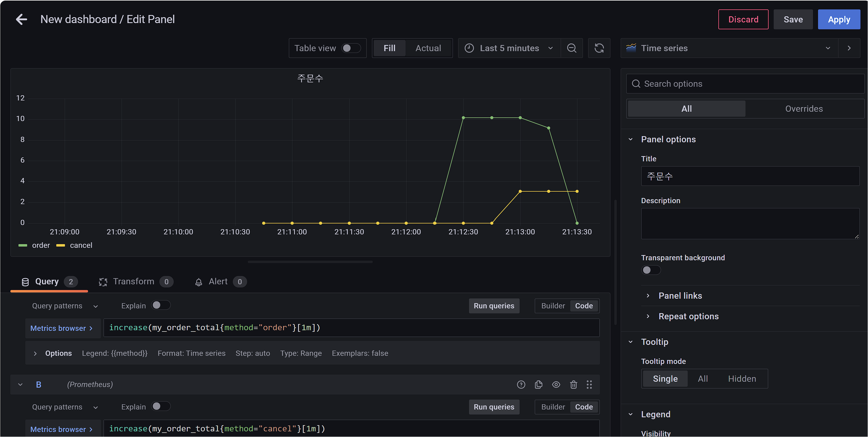
Task: Click the drag handle icon on query B
Action: [589, 385]
